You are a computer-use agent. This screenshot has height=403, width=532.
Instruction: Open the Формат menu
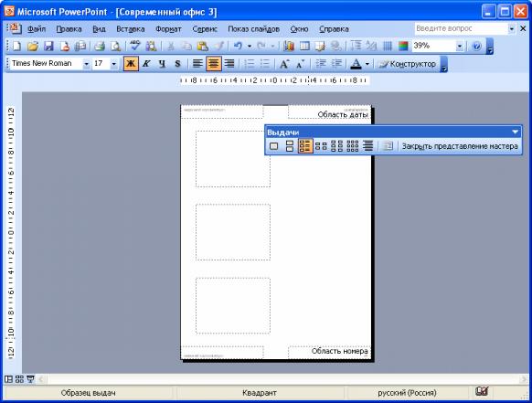(168, 29)
